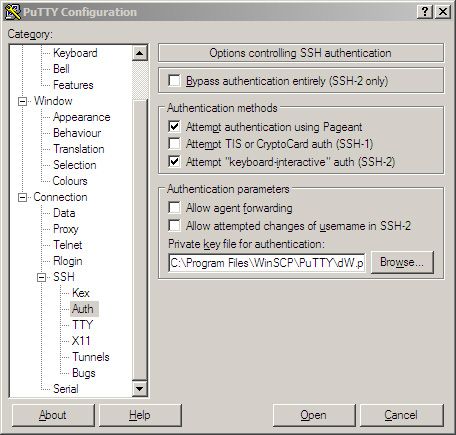Enable Attempt TIS or CryptoCard auth
Image resolution: width=456 pixels, height=435 pixels.
tap(175, 144)
